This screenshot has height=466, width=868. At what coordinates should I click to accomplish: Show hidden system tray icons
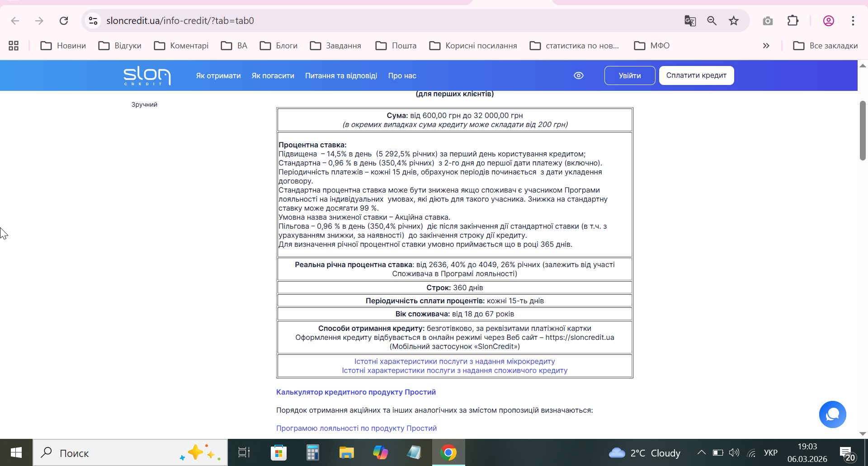coord(701,452)
